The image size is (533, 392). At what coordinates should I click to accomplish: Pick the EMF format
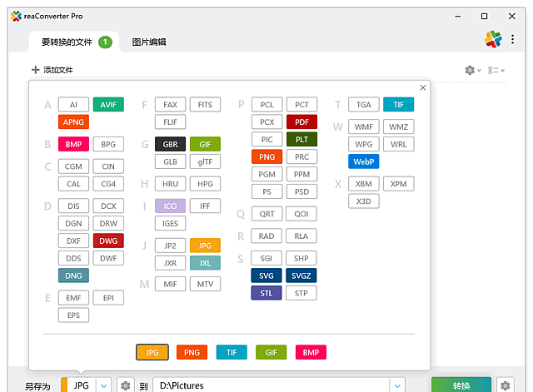(x=73, y=298)
